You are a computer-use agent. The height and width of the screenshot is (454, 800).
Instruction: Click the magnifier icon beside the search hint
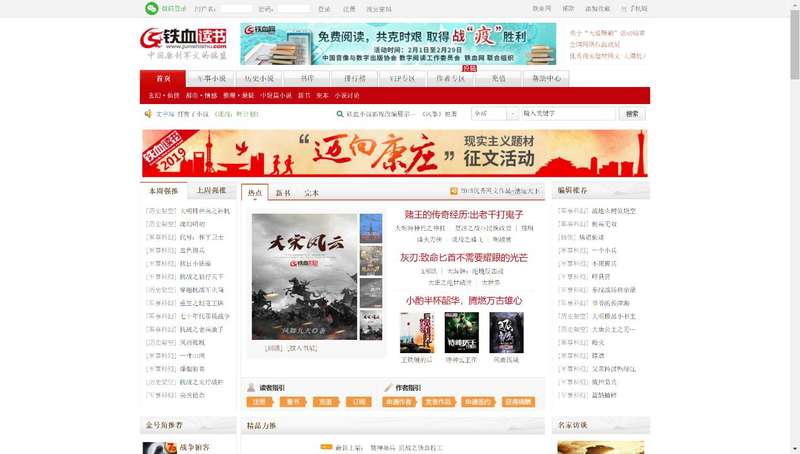point(340,114)
